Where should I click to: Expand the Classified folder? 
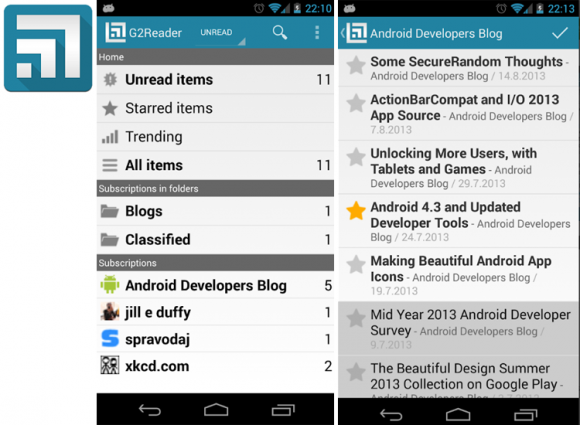coord(215,240)
